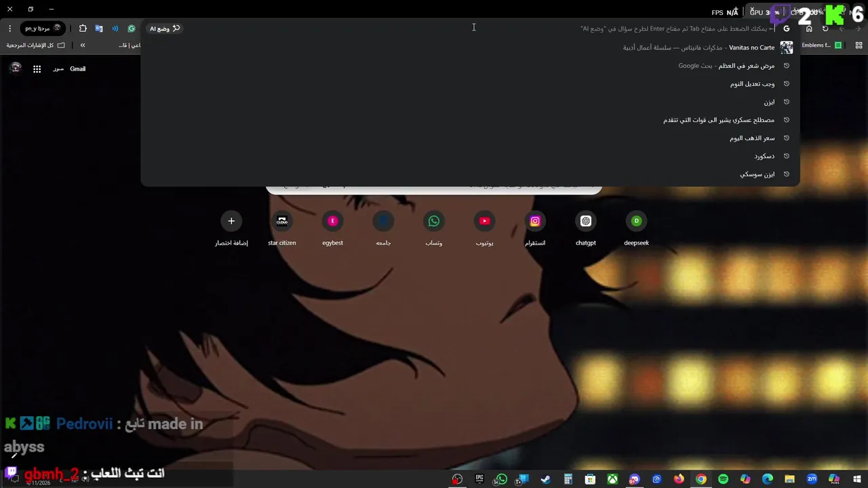
Task: Open the deepseek shortcut
Action: pos(636,228)
